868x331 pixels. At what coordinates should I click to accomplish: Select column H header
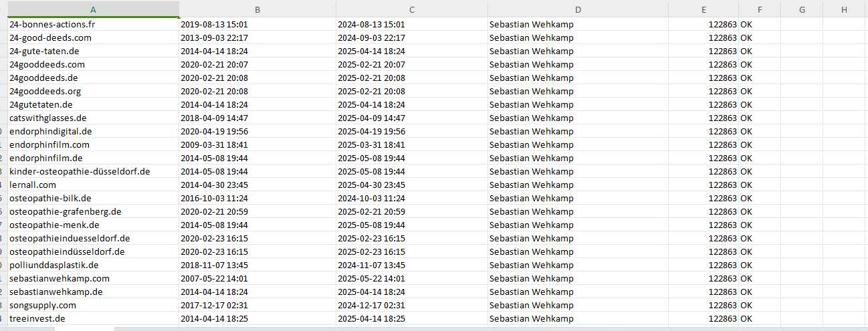[x=844, y=9]
